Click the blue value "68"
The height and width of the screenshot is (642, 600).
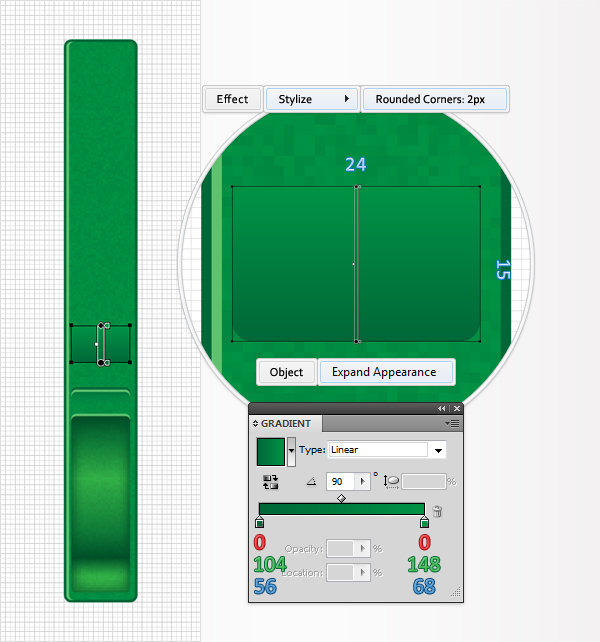click(x=424, y=587)
